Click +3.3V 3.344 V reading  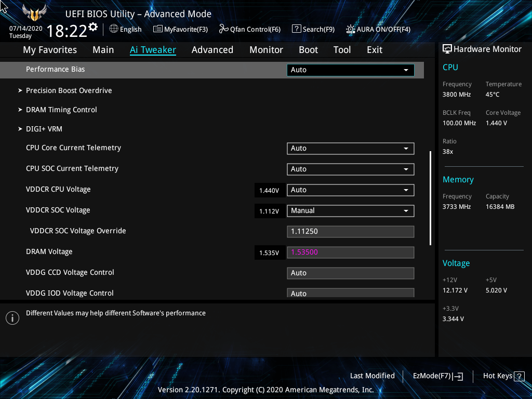tap(453, 319)
